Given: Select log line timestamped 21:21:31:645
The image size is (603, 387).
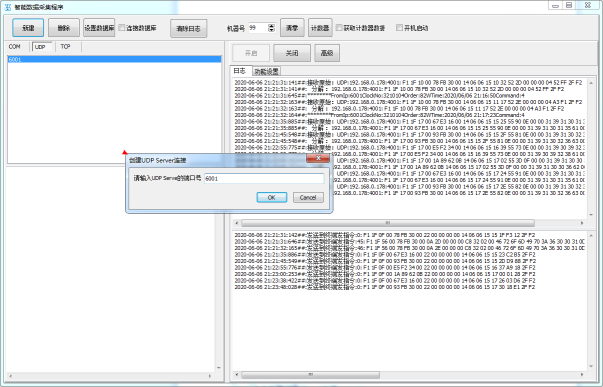Looking at the screenshot, I should pos(379,95).
